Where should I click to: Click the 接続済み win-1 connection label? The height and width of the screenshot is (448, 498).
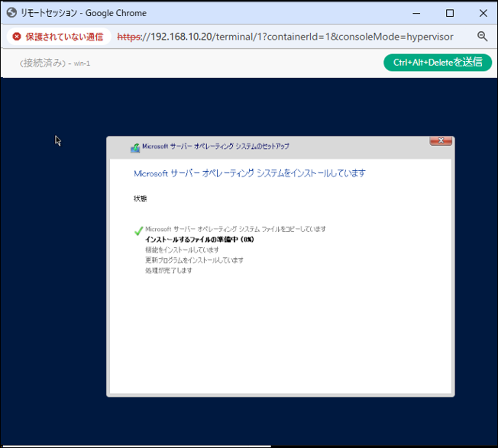click(55, 63)
